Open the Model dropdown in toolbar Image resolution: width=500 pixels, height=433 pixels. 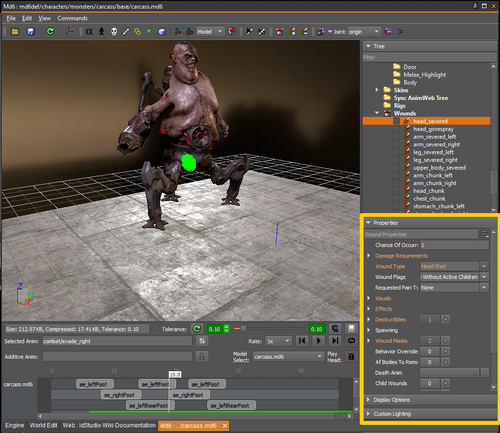pos(210,32)
